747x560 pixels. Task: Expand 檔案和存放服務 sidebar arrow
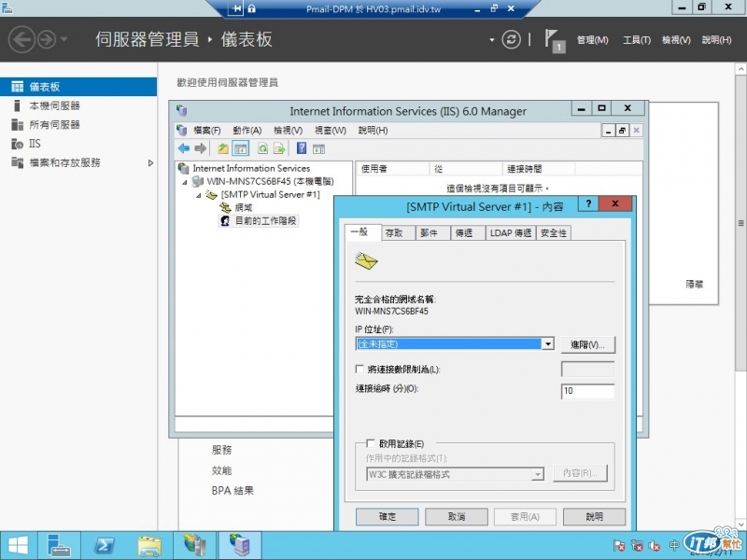(150, 162)
